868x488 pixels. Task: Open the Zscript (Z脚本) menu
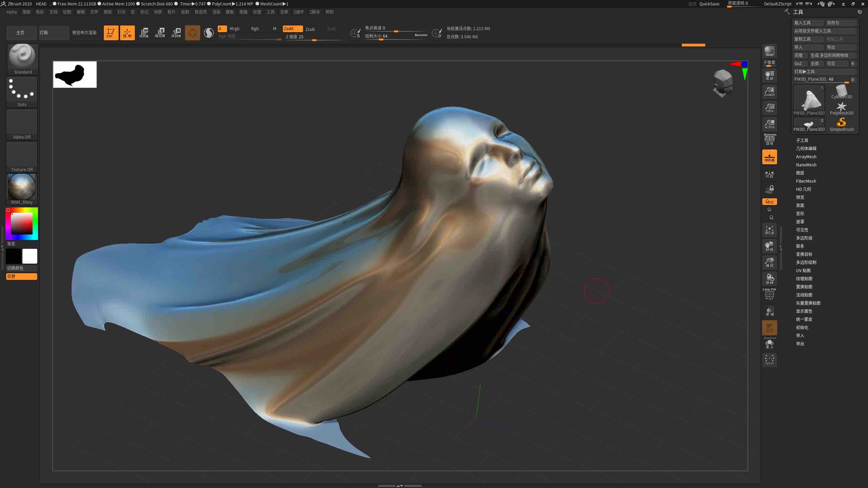[x=314, y=12]
